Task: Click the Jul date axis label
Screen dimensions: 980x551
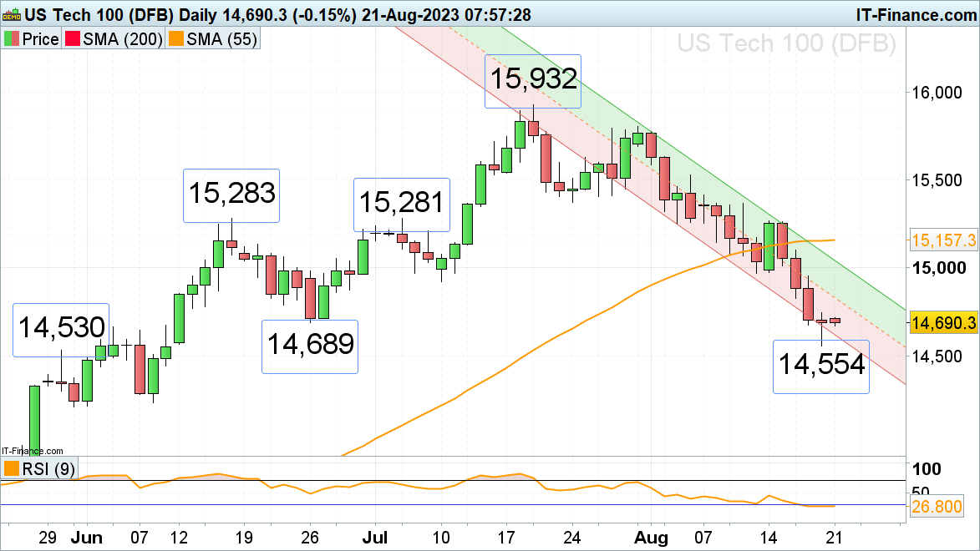Action: [x=376, y=538]
